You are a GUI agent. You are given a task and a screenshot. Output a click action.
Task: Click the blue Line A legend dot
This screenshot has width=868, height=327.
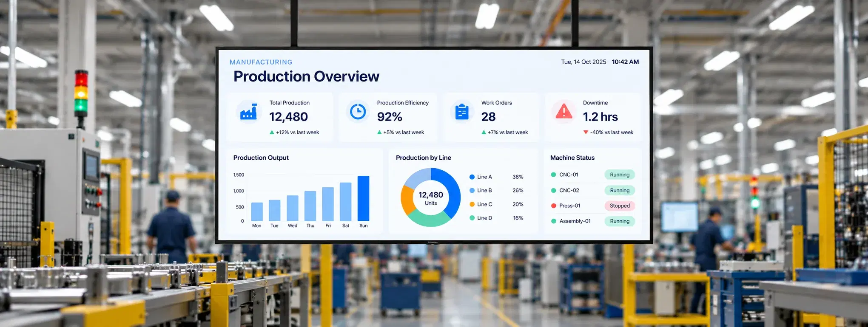click(x=472, y=177)
